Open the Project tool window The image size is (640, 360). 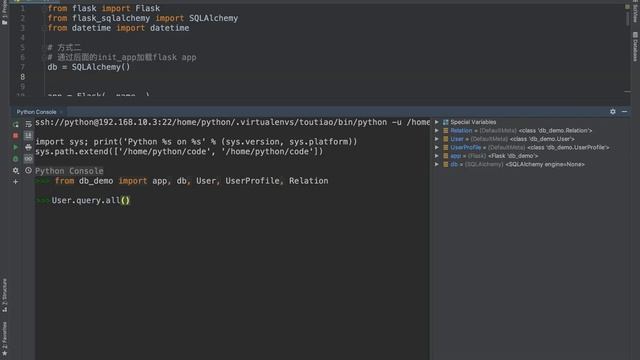click(x=4, y=13)
